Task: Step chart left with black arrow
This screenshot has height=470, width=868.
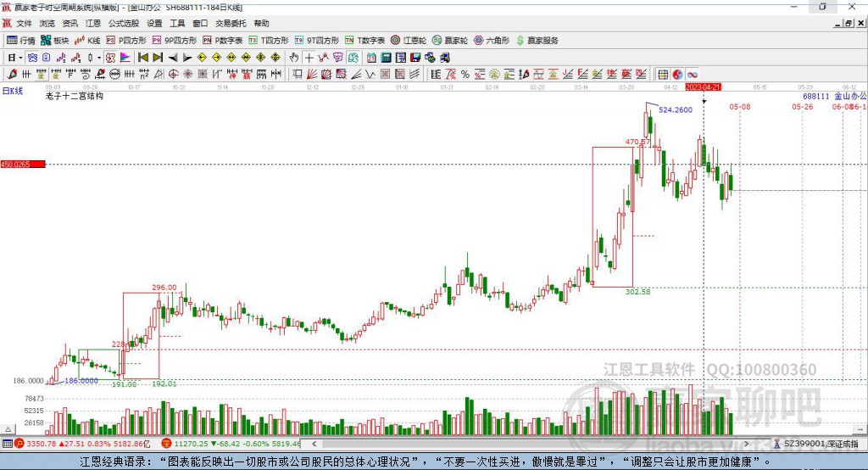Action: coord(173,58)
